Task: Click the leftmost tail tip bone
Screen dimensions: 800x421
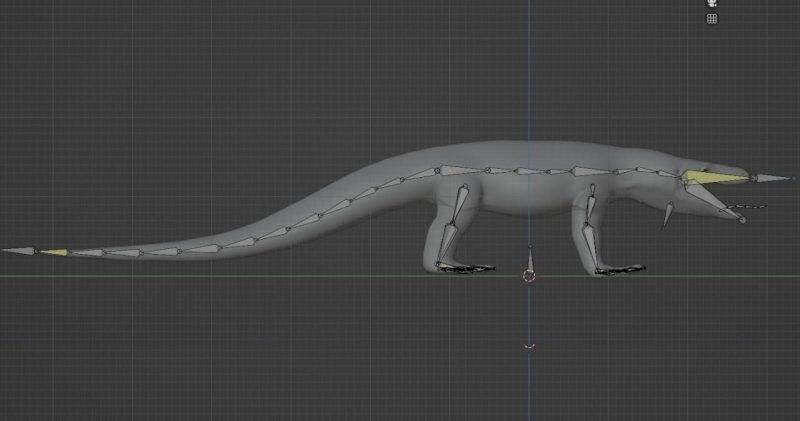Action: (x=20, y=250)
